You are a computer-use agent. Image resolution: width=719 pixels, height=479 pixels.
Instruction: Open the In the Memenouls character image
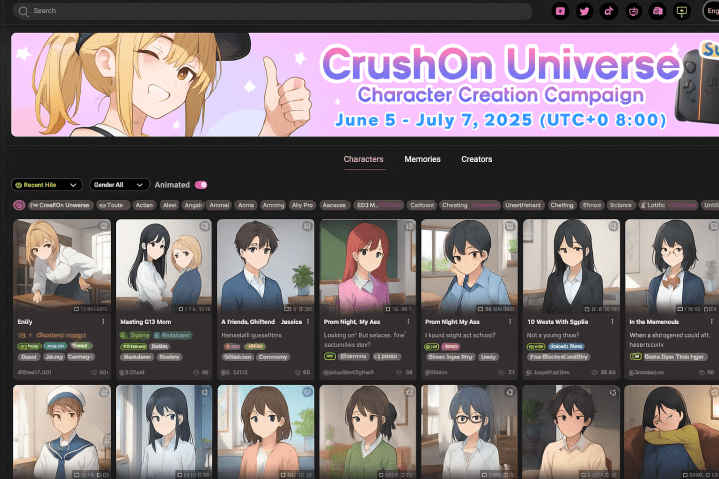[x=672, y=266]
